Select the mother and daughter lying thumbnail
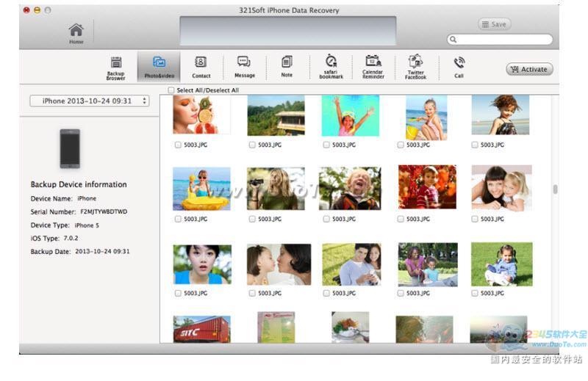588x381 pixels. tap(501, 188)
